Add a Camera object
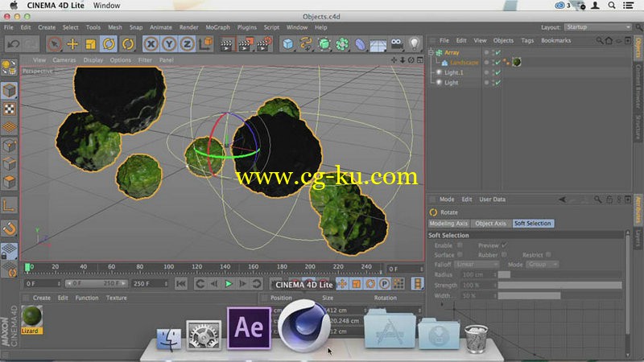 396,43
